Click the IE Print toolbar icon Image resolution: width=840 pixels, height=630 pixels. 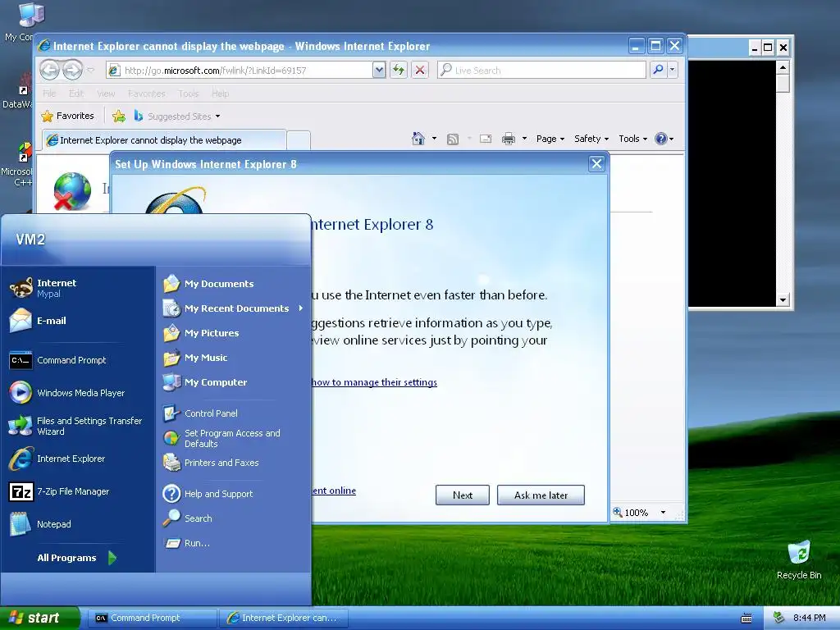click(x=509, y=139)
